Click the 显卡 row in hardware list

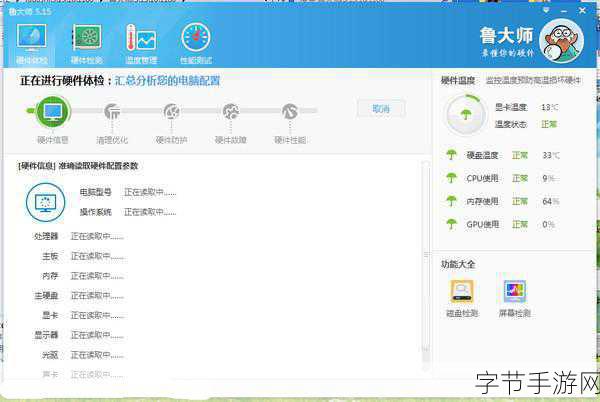50,315
